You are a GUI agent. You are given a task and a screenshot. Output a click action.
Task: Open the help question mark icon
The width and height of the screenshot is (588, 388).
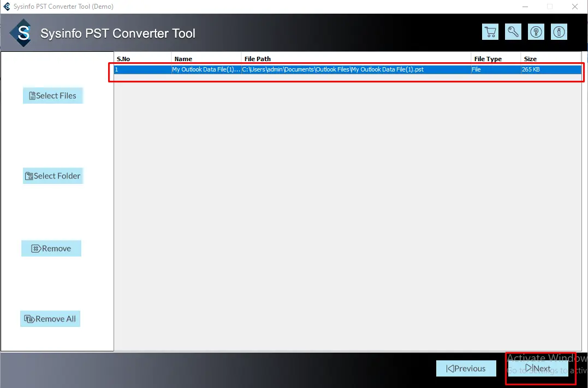pyautogui.click(x=536, y=32)
